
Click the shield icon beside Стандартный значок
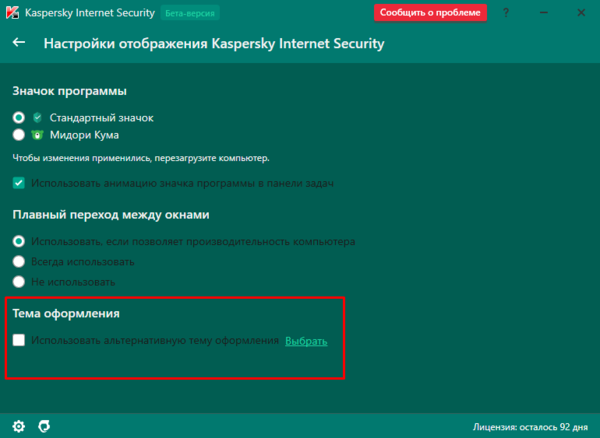(x=37, y=117)
